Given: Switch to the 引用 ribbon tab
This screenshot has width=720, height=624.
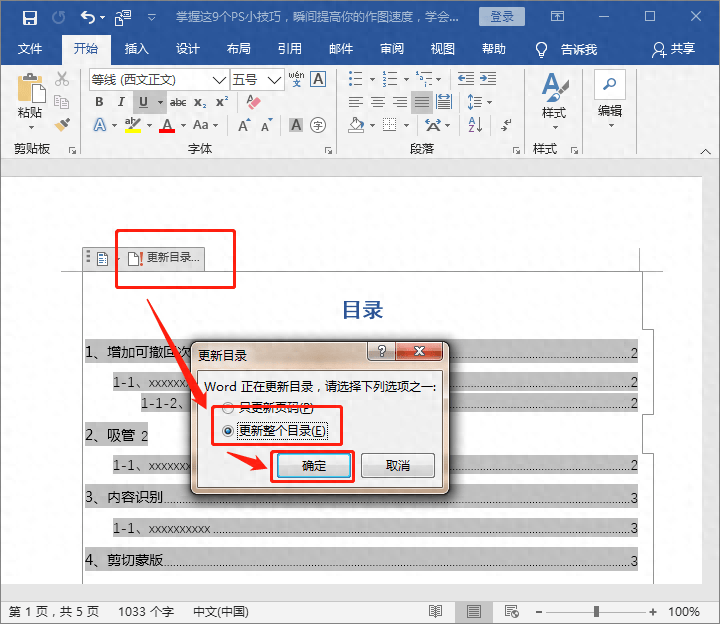Looking at the screenshot, I should (x=289, y=48).
